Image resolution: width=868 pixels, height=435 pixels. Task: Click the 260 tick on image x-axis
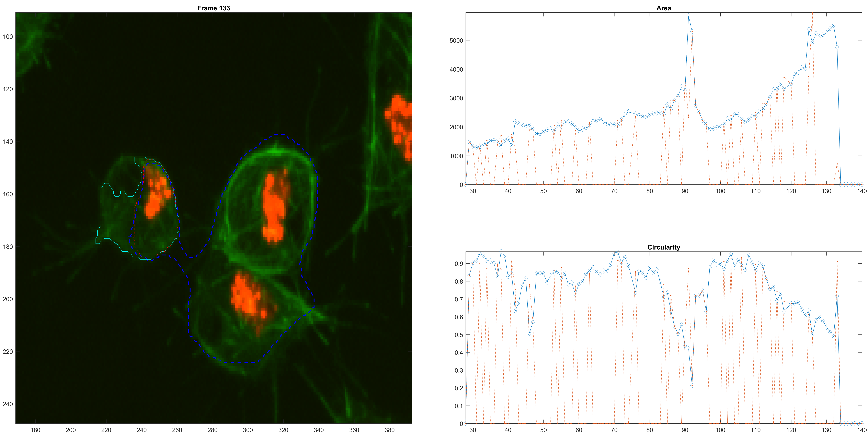tap(177, 430)
